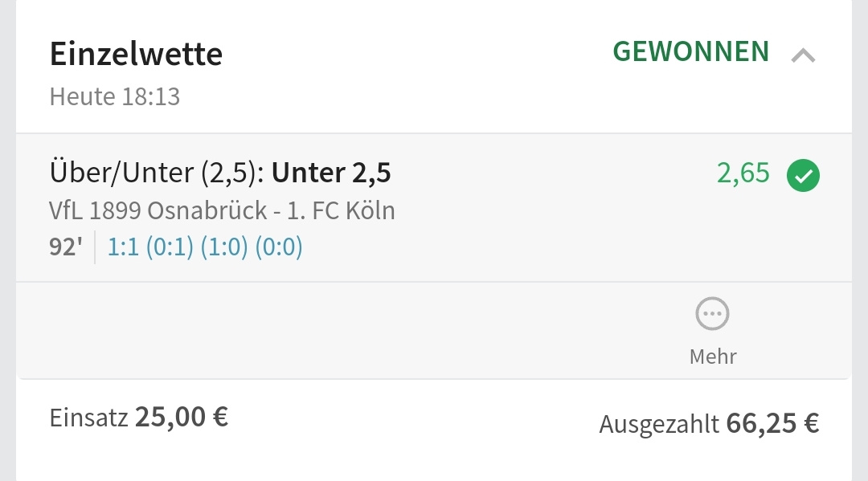The height and width of the screenshot is (481, 868).
Task: Open the Mehr three-dots icon
Action: point(712,314)
